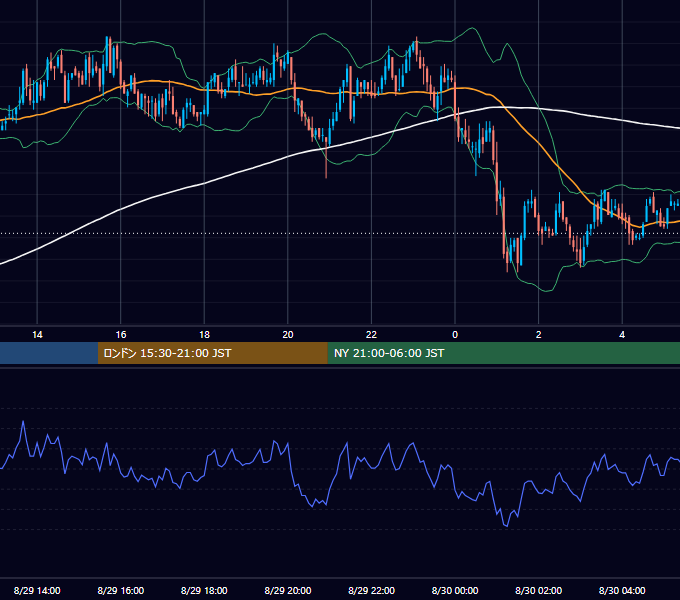Click hour label 22 on the price chart axis
This screenshot has height=600, width=680.
372,335
